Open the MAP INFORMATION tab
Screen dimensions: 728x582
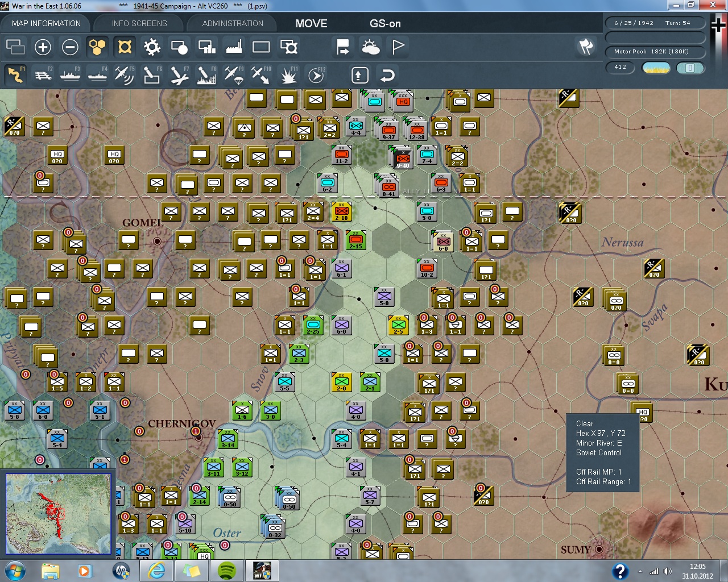[46, 23]
